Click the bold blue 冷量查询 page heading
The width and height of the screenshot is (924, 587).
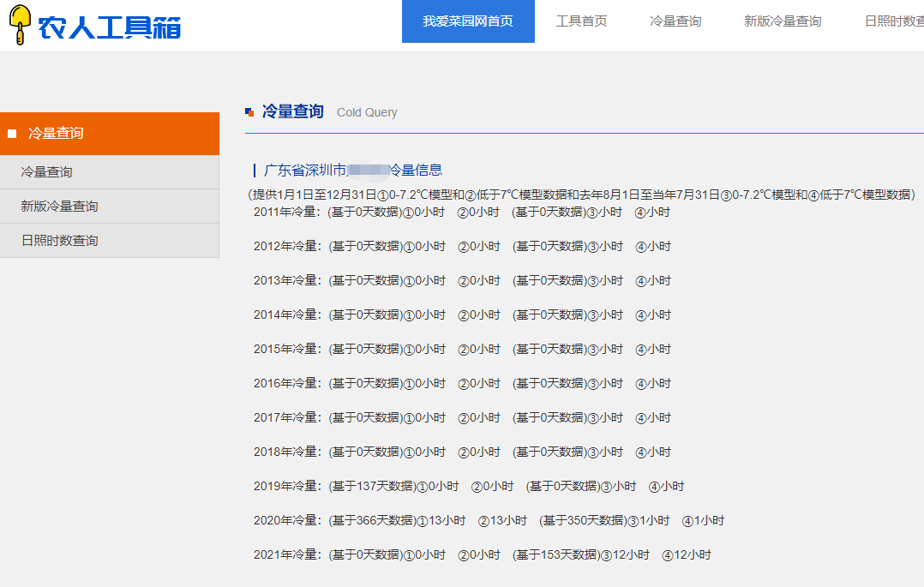292,111
